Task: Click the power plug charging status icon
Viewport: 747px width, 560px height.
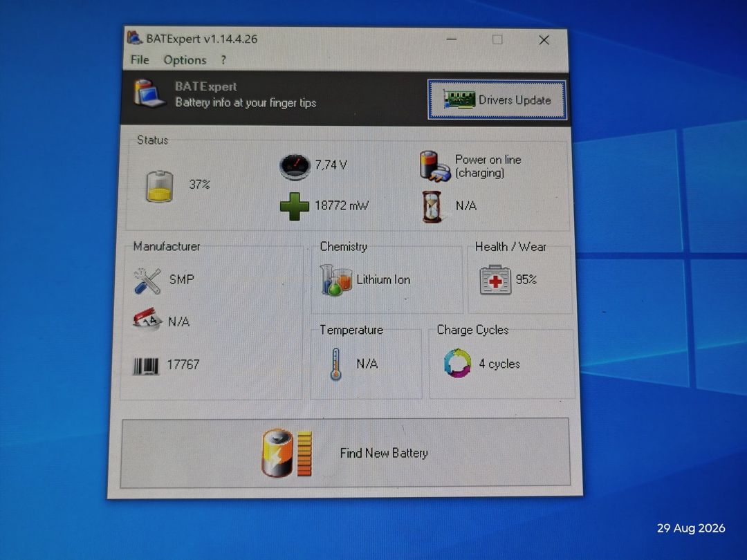Action: pyautogui.click(x=434, y=166)
